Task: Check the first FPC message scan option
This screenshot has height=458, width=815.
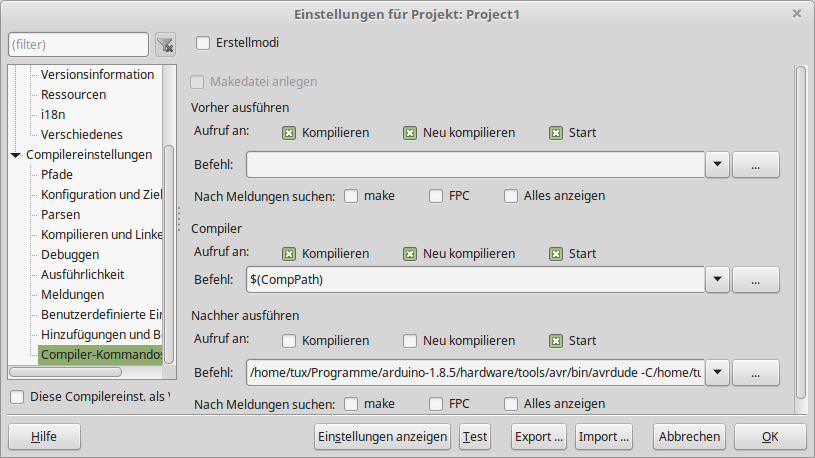Action: tap(436, 196)
